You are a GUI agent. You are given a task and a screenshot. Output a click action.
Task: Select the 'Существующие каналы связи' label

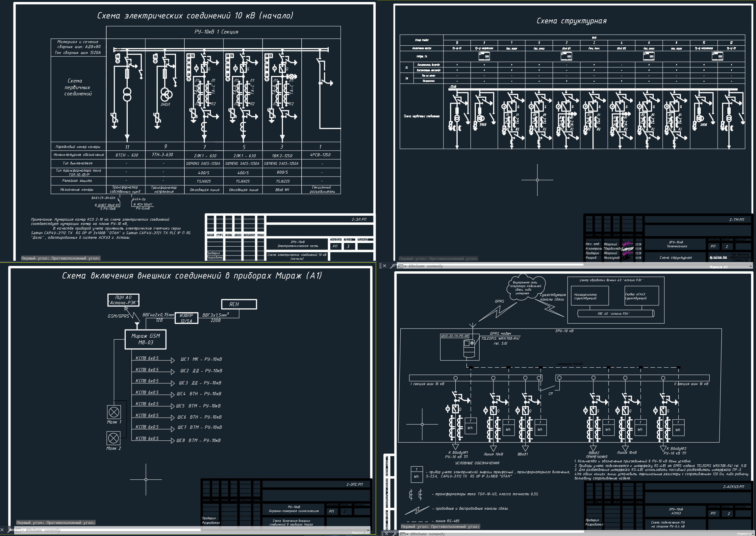(x=553, y=297)
